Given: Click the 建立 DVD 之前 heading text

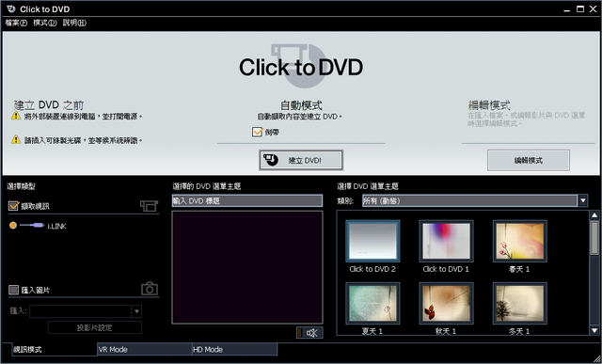Looking at the screenshot, I should click(x=49, y=104).
